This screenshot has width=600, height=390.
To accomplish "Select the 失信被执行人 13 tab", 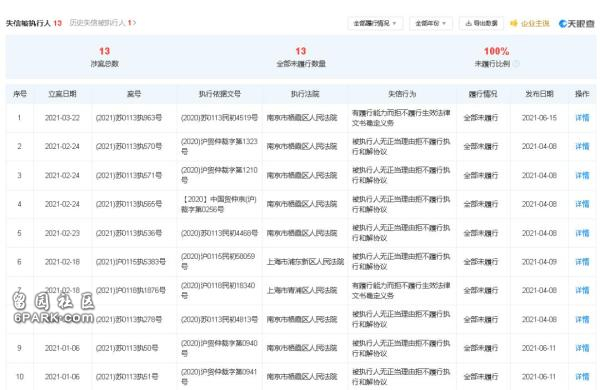I will [x=34, y=23].
